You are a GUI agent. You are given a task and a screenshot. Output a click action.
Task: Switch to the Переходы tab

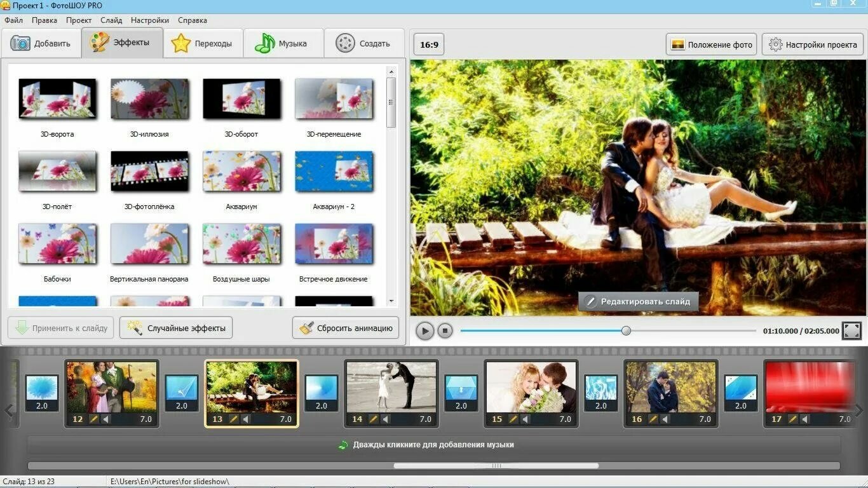pos(203,43)
